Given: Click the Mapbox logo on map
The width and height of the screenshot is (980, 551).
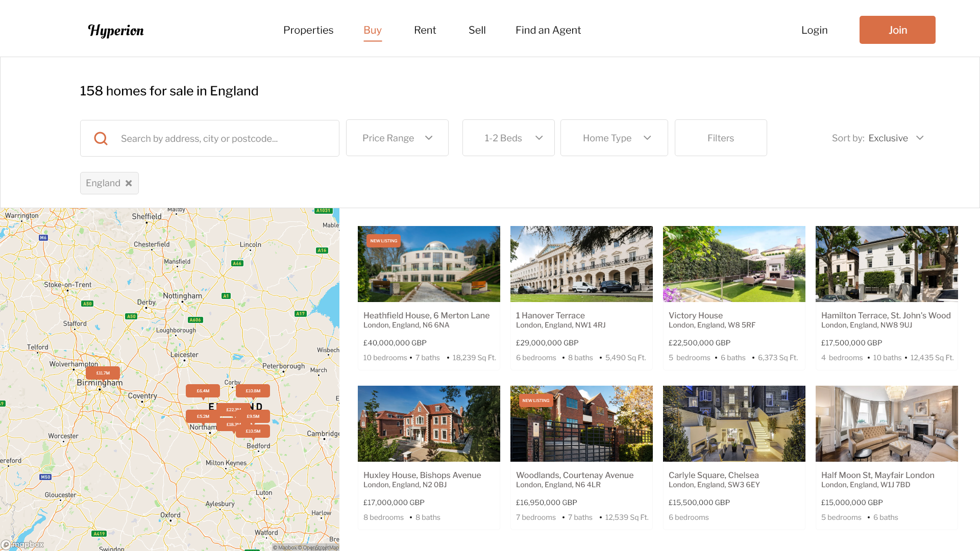Looking at the screenshot, I should 23,544.
